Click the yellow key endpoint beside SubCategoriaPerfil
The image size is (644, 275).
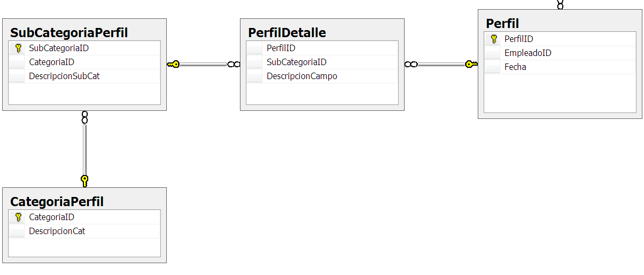(x=173, y=65)
